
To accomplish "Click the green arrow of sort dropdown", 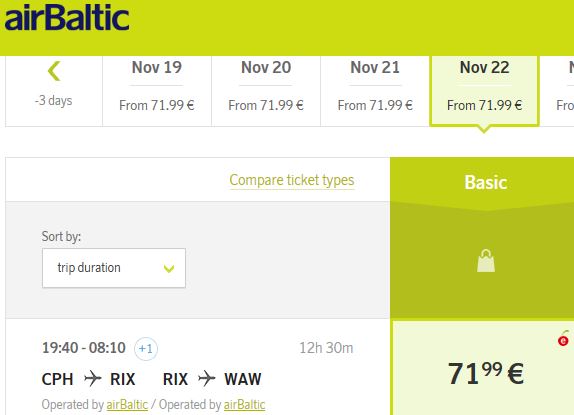I will point(169,269).
